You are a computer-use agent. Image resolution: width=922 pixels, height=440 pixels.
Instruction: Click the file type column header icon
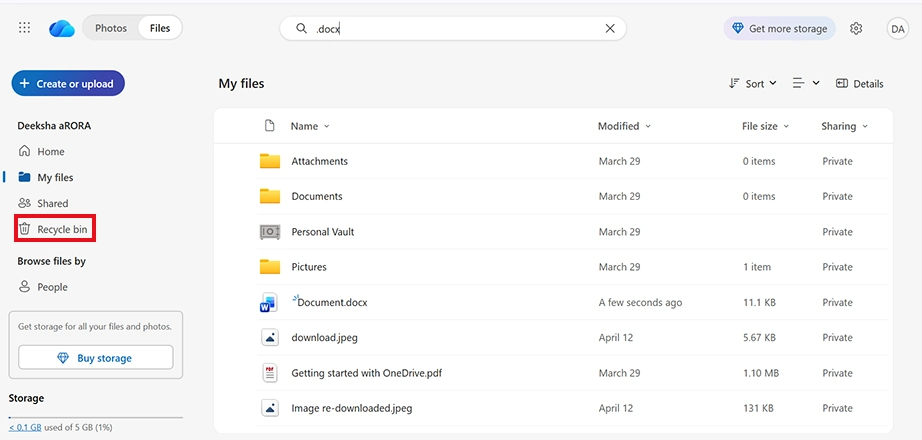[x=269, y=126]
